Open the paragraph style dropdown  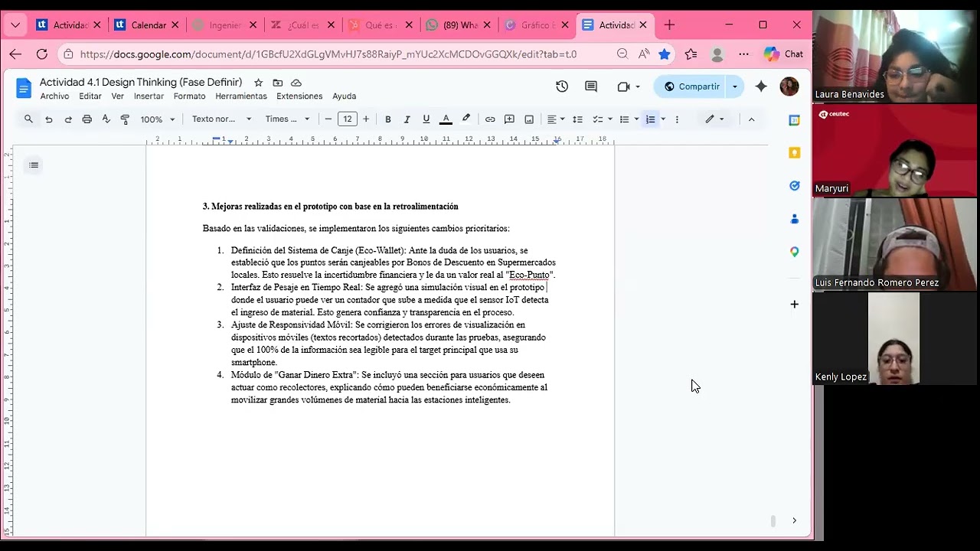[221, 119]
